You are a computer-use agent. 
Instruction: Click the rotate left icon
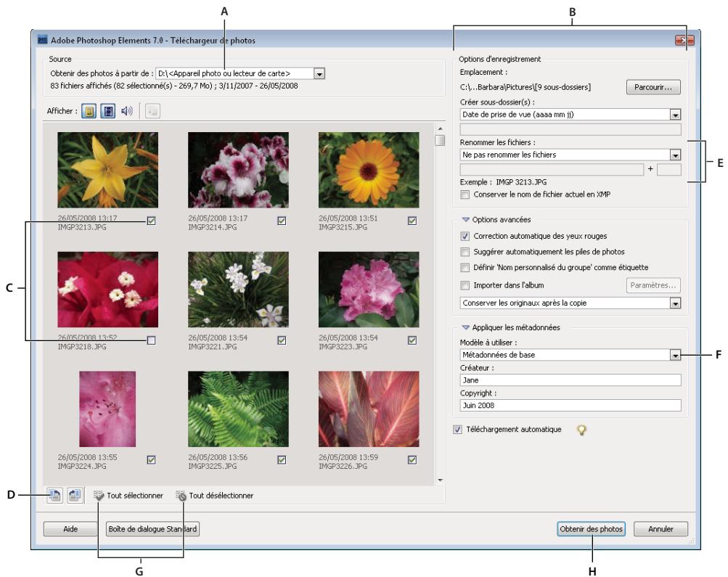pyautogui.click(x=54, y=495)
